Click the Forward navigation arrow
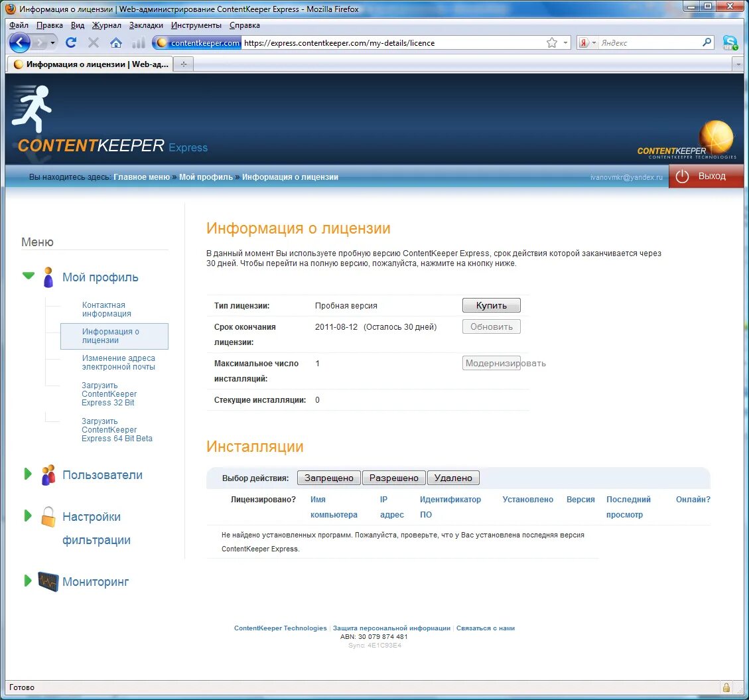Image resolution: width=749 pixels, height=700 pixels. point(39,43)
